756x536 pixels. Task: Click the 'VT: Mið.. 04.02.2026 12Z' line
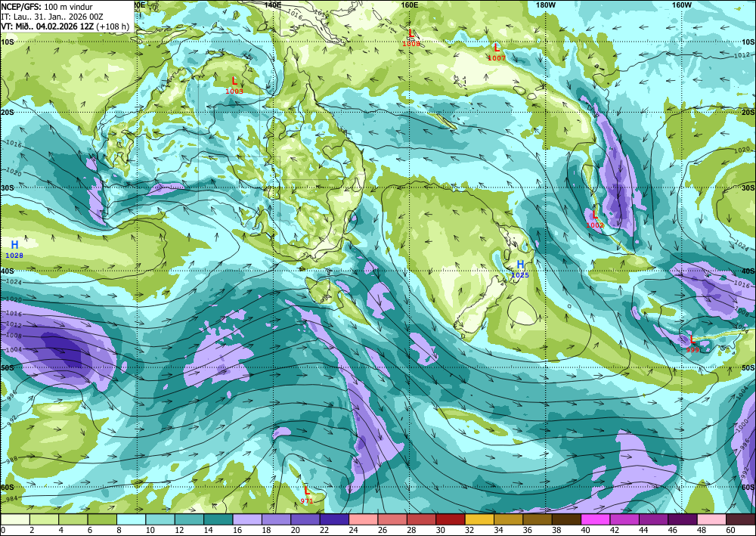click(x=47, y=26)
